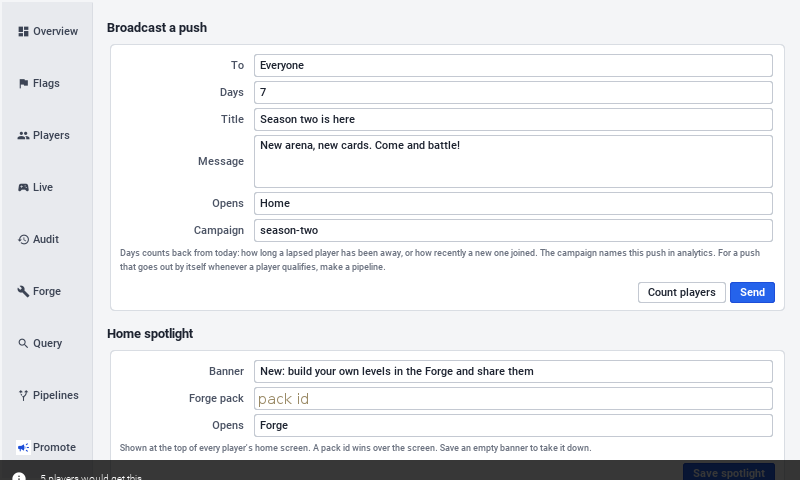Click the 'Broadcast a push' heading

[157, 28]
